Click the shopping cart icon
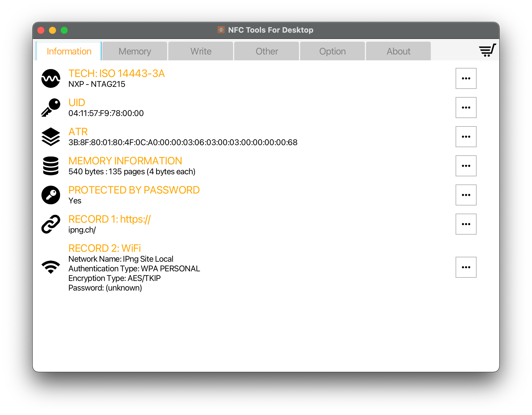 tap(487, 50)
